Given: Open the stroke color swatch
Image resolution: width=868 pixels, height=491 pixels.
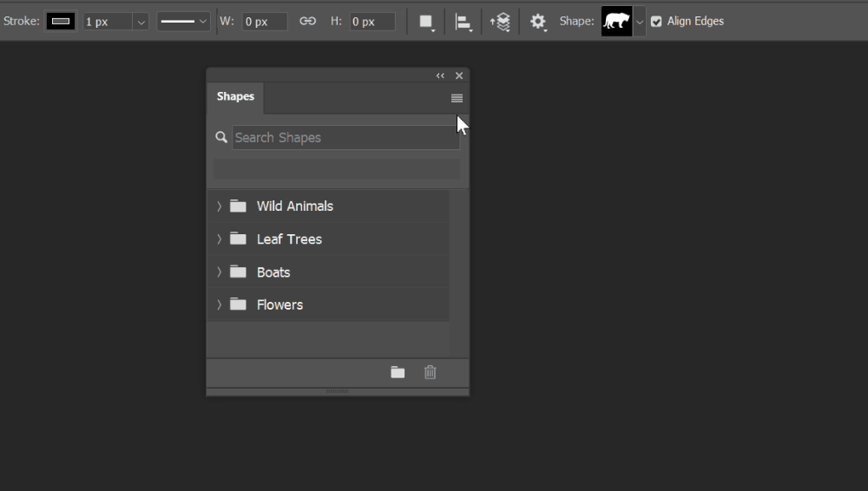Looking at the screenshot, I should 61,22.
